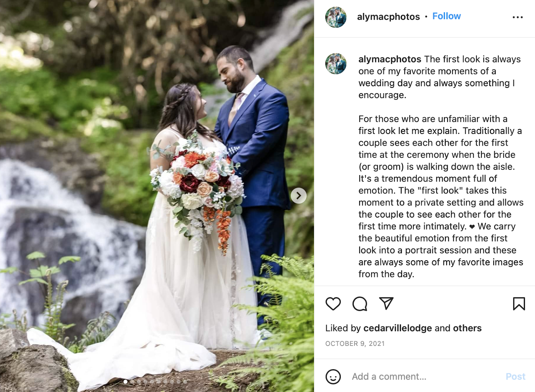Share the post using the paper plane icon
535x392 pixels.
point(386,303)
